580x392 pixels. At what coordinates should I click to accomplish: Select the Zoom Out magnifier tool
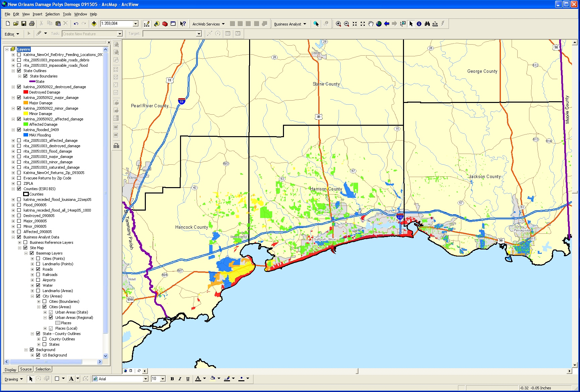346,24
